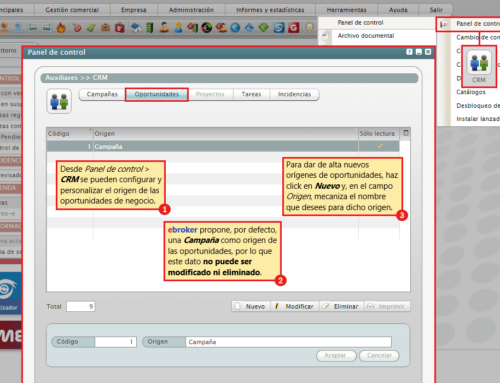The image size is (500, 383).
Task: Open the Herramientas menu
Action: 346,10
